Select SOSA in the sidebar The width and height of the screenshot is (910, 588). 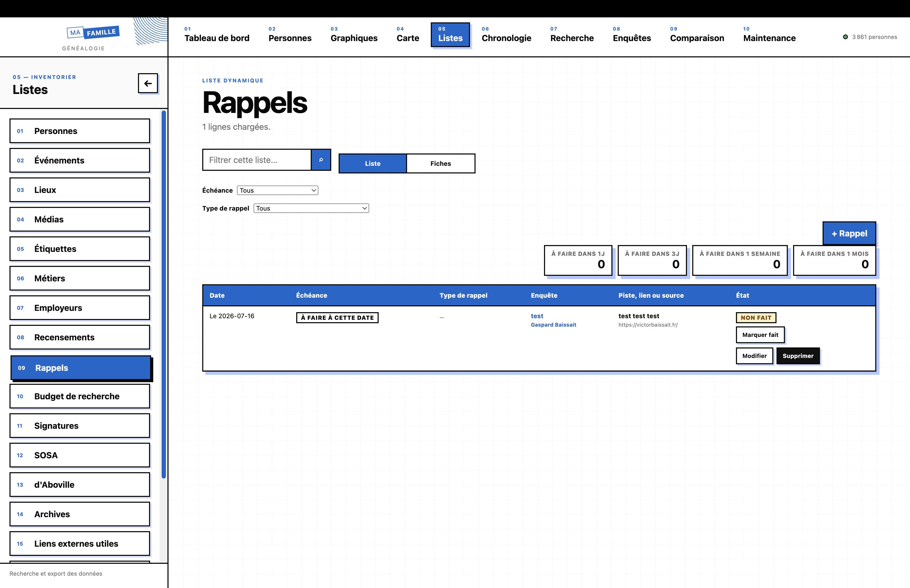(80, 455)
